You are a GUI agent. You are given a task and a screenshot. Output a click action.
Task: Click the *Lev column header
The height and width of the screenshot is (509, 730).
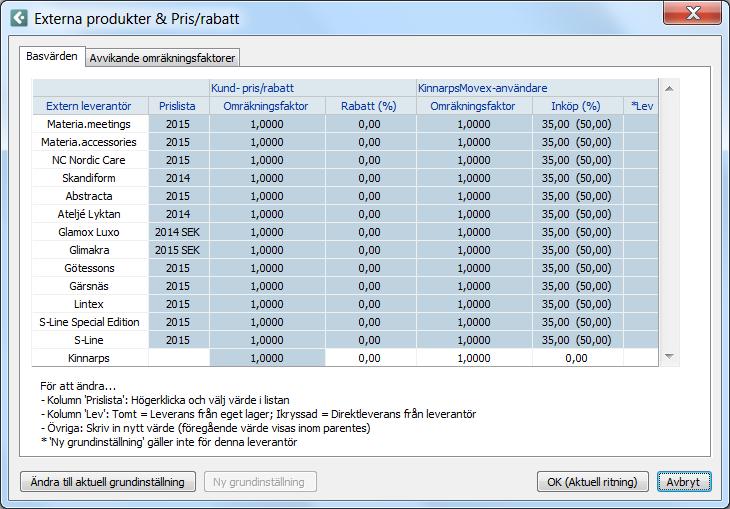point(641,106)
